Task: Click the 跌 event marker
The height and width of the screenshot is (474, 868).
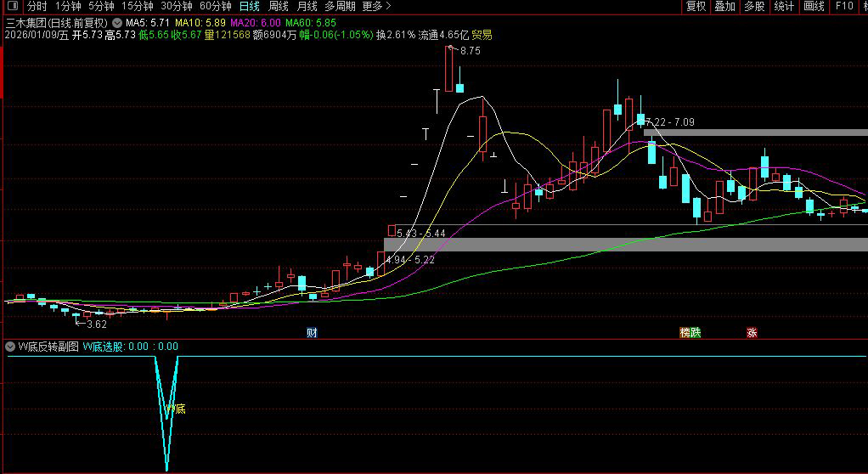Action: coord(696,333)
